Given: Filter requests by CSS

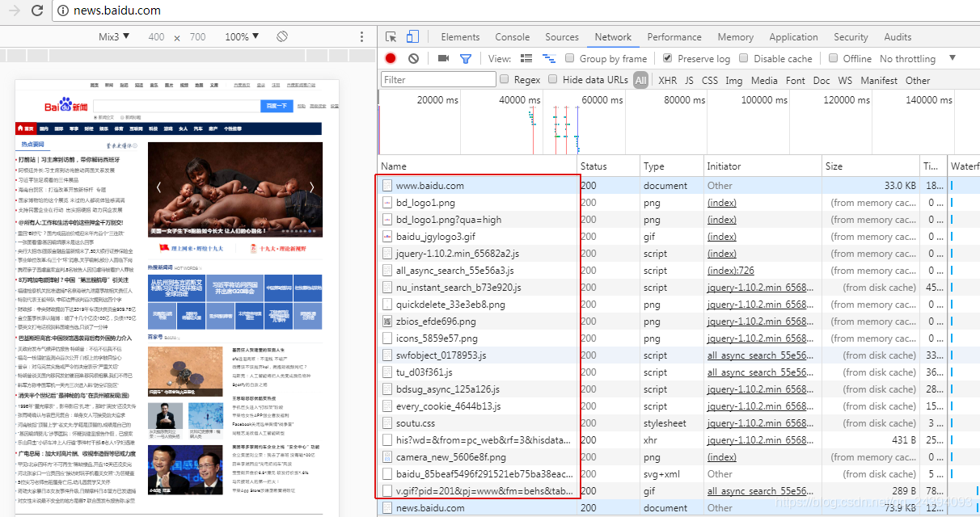Looking at the screenshot, I should coord(709,80).
